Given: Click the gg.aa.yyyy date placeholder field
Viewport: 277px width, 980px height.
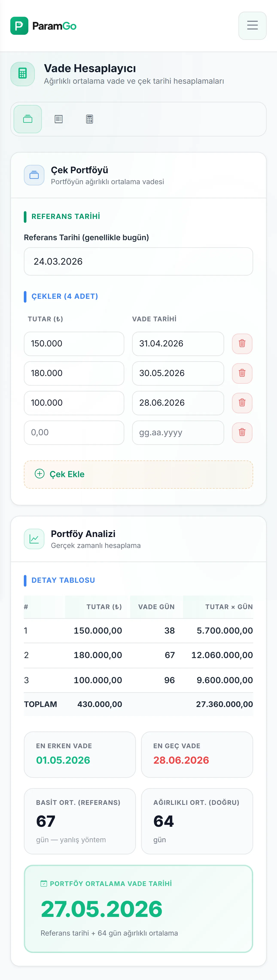Looking at the screenshot, I should click(x=178, y=432).
